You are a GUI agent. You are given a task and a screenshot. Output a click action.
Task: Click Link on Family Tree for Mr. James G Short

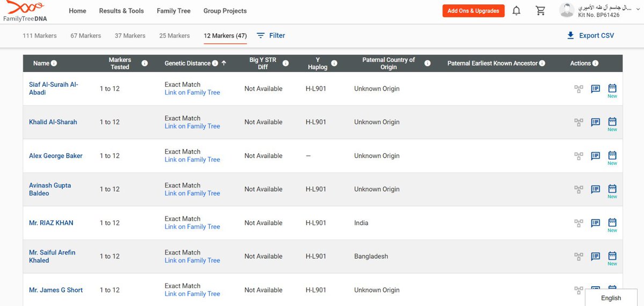point(192,294)
